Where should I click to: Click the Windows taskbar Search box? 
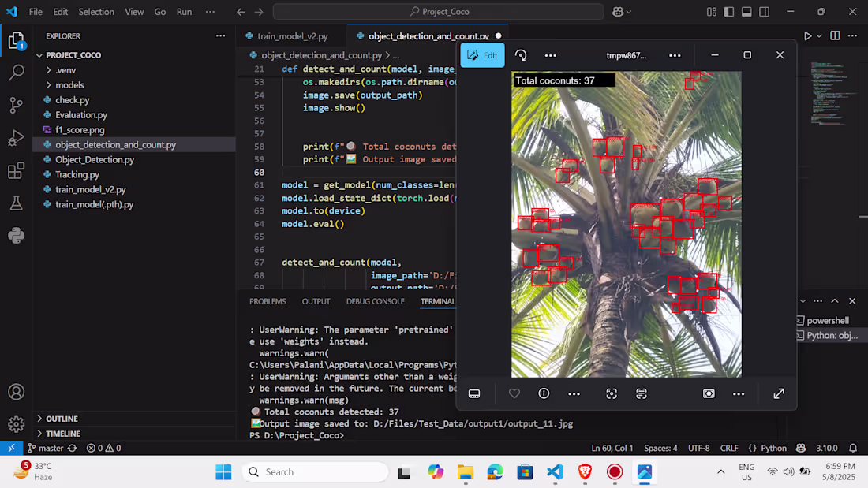pyautogui.click(x=315, y=471)
